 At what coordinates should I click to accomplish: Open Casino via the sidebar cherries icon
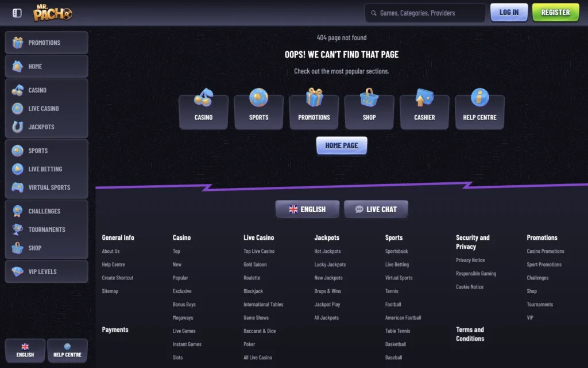tap(18, 90)
